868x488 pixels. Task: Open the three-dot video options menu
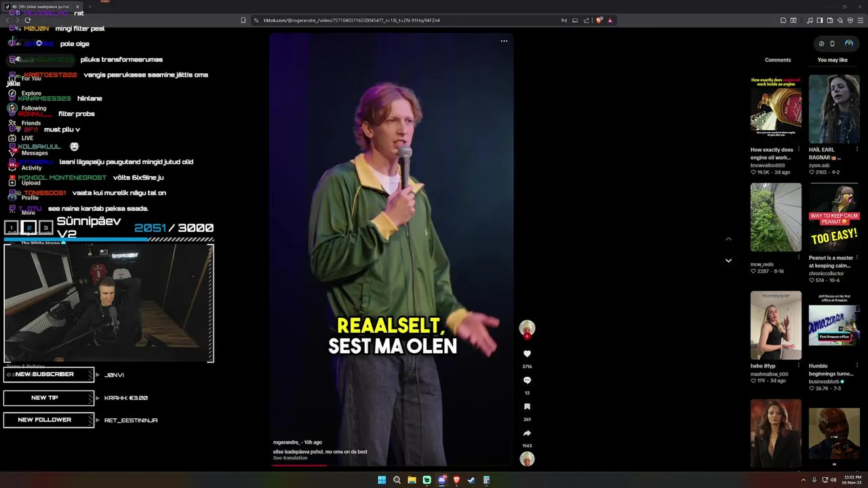point(504,41)
